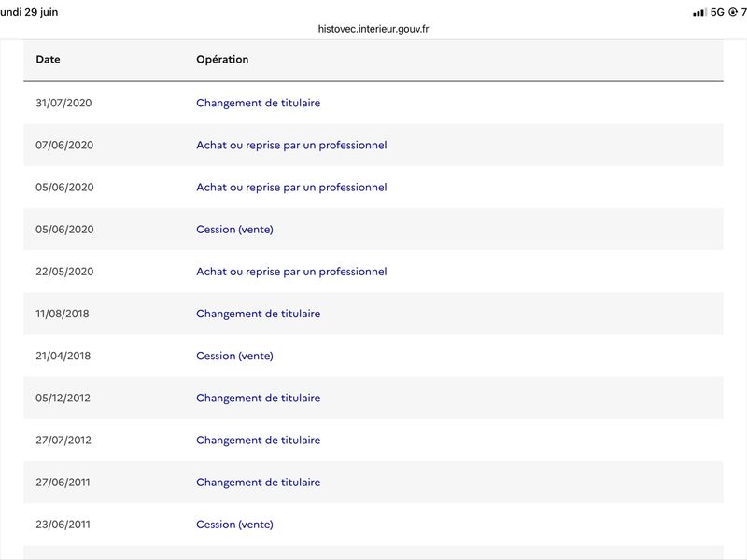Select the 31/07/2020 date cell
747x560 pixels.
63,103
